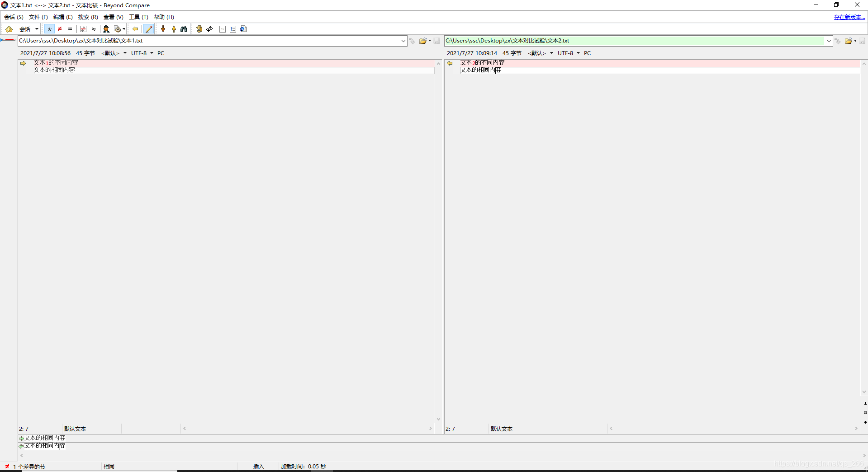The image size is (868, 472).
Task: Click right pane previous section up triangle
Action: [865, 403]
